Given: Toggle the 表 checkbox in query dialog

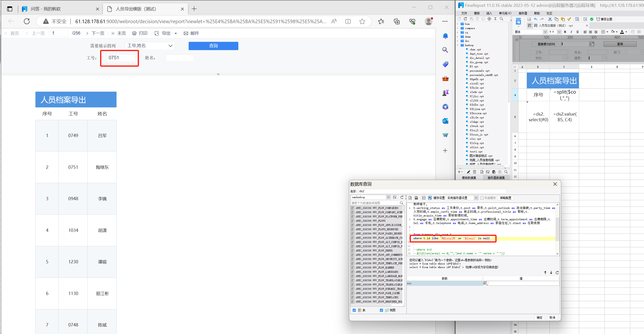Looking at the screenshot, I should point(354,310).
